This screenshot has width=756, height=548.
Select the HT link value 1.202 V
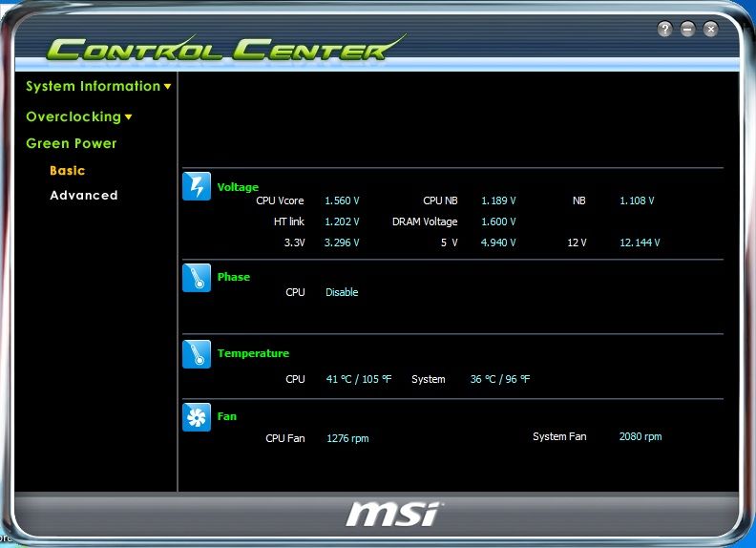[342, 221]
